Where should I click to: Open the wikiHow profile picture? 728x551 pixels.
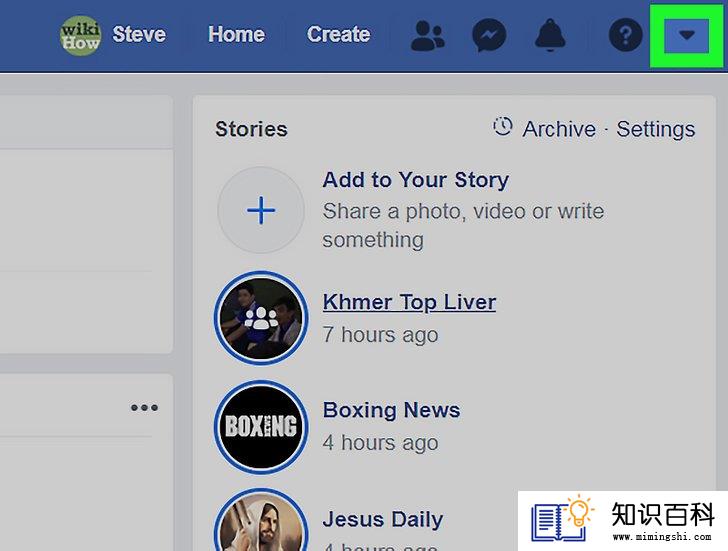80,35
